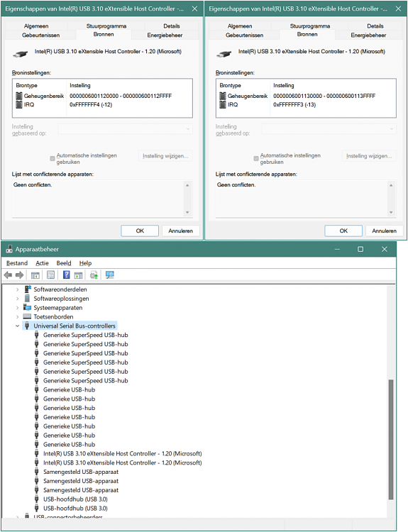The image size is (408, 532).
Task: Select memory range 0000006001130000 - 000000600113FFFF
Action: 324,96
